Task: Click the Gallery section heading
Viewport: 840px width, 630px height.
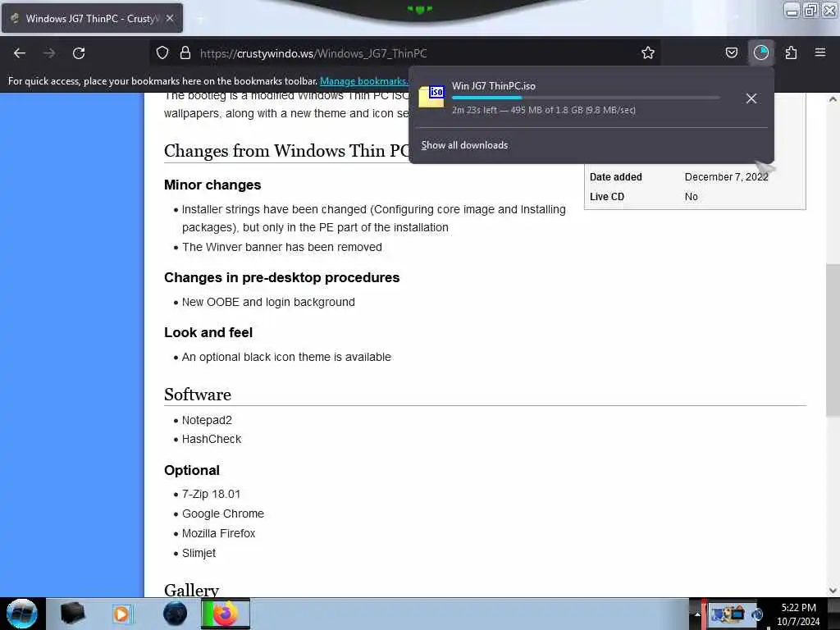Action: tap(191, 589)
